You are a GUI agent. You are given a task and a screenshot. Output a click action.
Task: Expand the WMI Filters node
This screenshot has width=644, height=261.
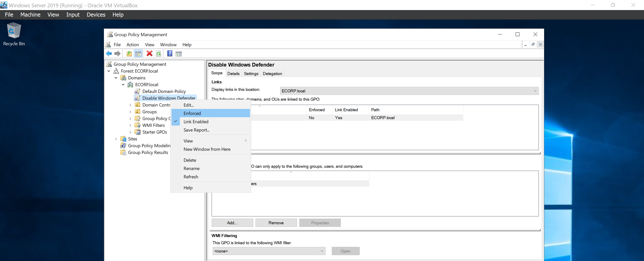(130, 125)
